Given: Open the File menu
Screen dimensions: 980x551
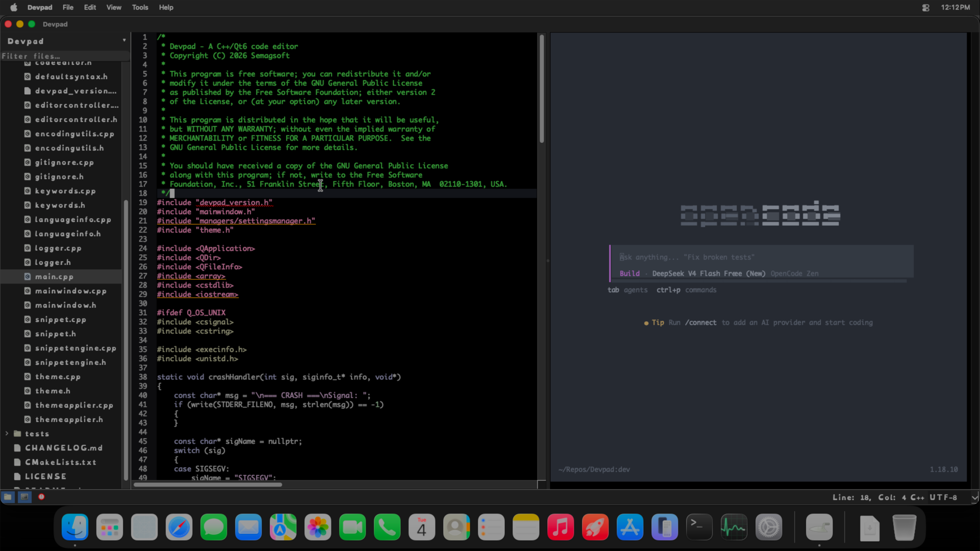Looking at the screenshot, I should 68,7.
